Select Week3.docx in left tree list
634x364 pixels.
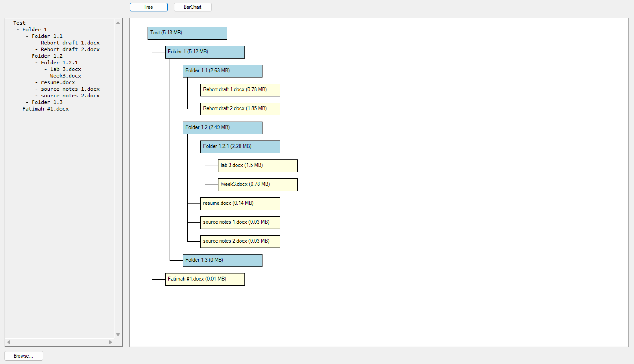click(x=65, y=76)
